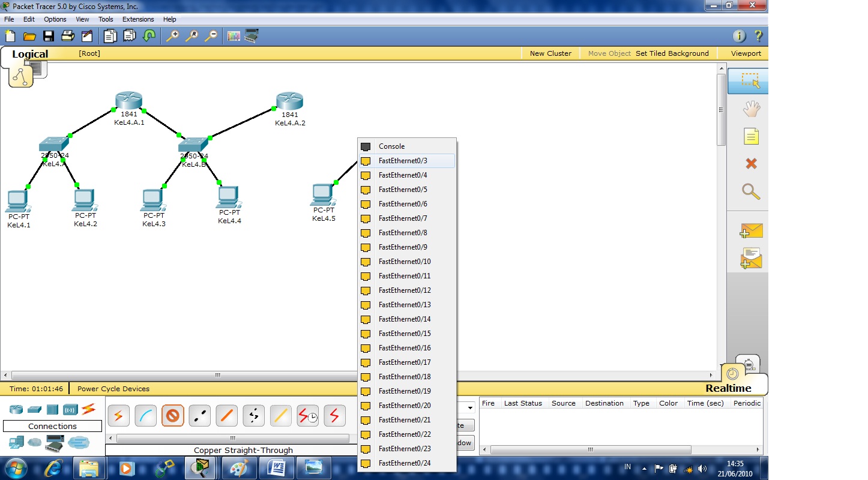Click the workspace vertical scrollbar
This screenshot has height=480, width=868.
pos(722,110)
